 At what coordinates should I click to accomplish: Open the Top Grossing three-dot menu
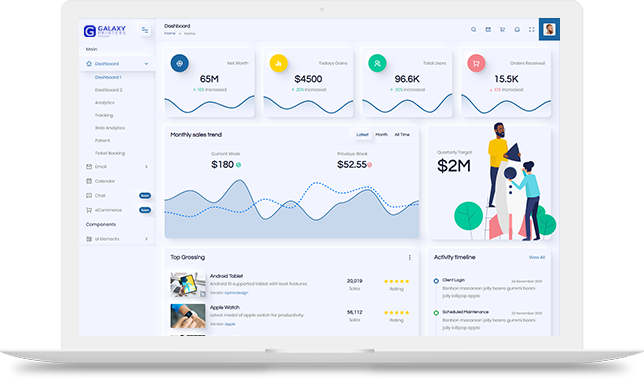(409, 258)
